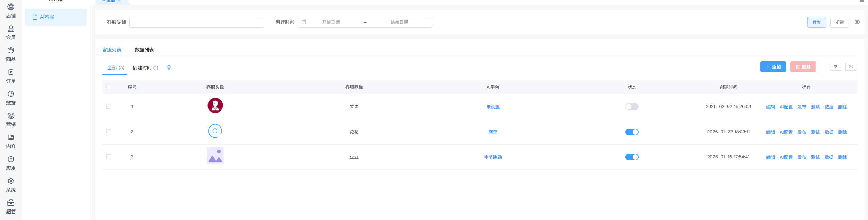The width and height of the screenshot is (868, 220).
Task: Click the 搜索 button
Action: pyautogui.click(x=817, y=22)
